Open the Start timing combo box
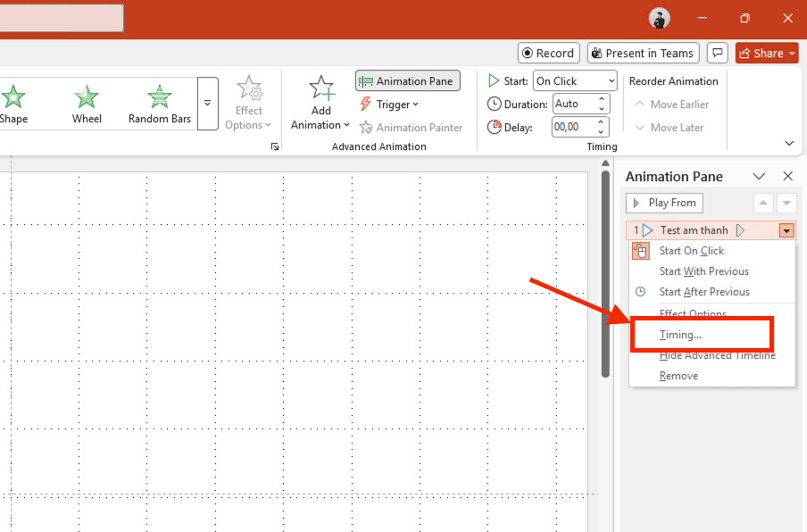 575,80
